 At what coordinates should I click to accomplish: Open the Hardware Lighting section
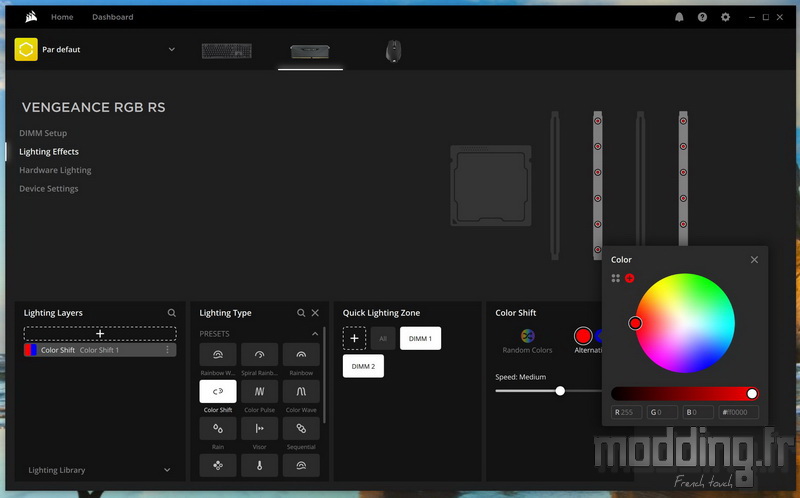coord(55,170)
